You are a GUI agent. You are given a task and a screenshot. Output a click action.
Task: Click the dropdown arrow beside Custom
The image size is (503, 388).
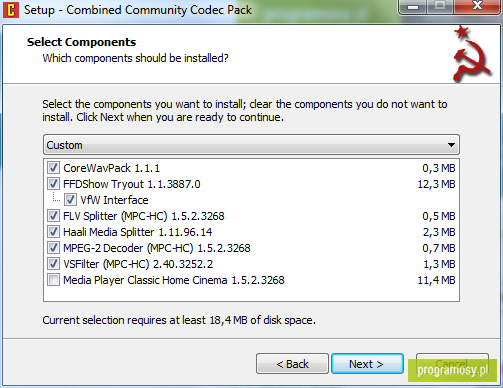451,145
